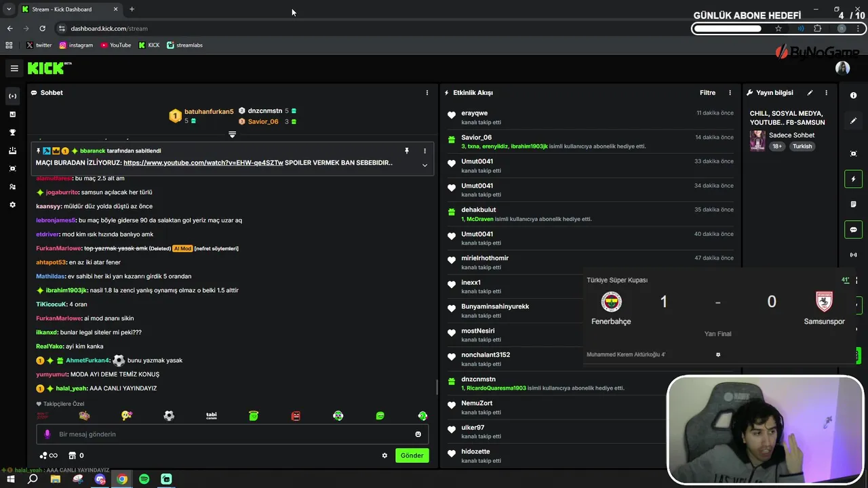
Task: Insert the tabi canım emote
Action: pyautogui.click(x=212, y=415)
